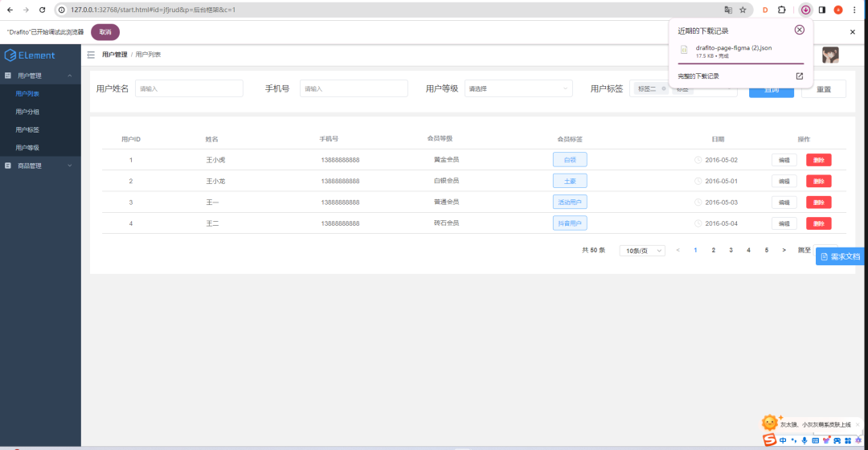The width and height of the screenshot is (868, 450).
Task: Click the 取消 debugging button
Action: (105, 32)
